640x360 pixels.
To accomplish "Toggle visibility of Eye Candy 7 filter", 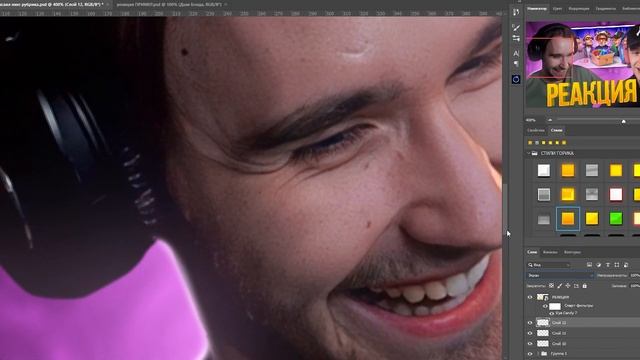I will [552, 313].
